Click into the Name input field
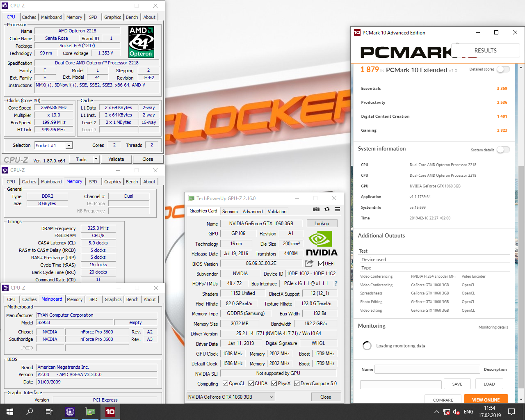Viewport: 525px width, 420px height. [x=427, y=369]
